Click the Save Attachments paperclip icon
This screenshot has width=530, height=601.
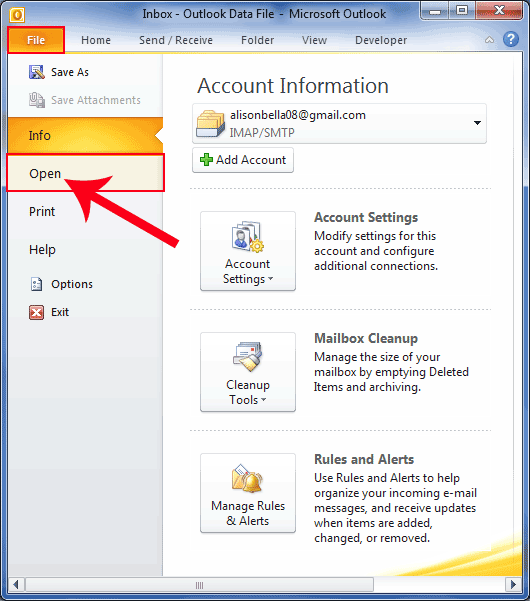(36, 100)
